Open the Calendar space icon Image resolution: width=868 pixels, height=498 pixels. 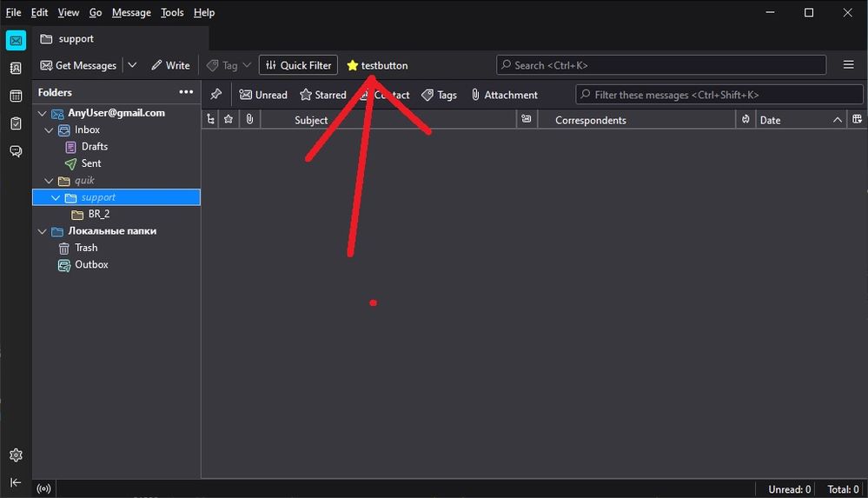click(16, 96)
